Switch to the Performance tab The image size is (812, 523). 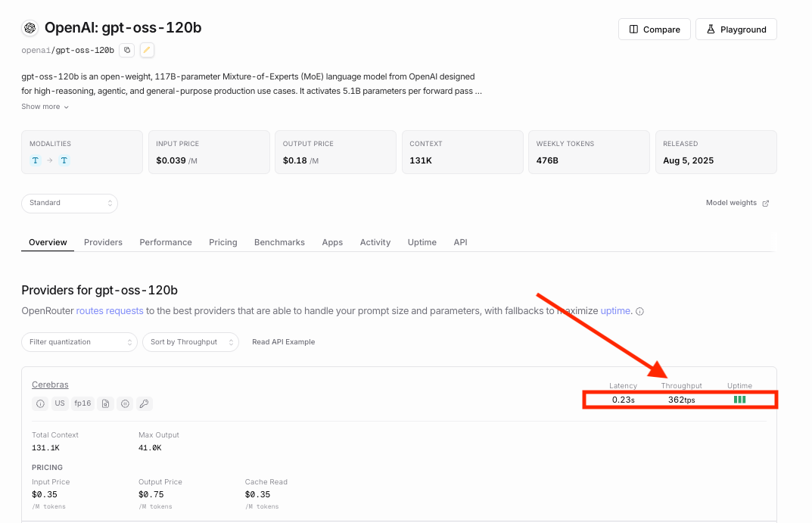point(166,242)
